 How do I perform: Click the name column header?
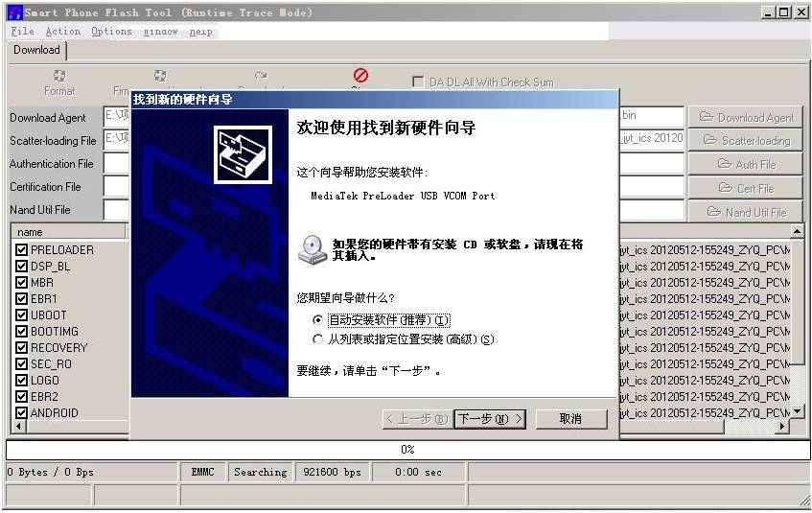tap(68, 232)
